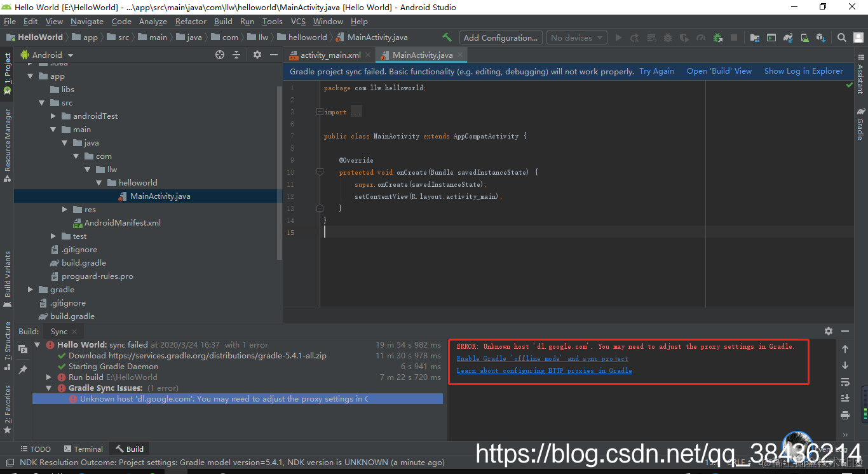The width and height of the screenshot is (868, 474).
Task: Open the Terminal tool window tab
Action: point(82,449)
